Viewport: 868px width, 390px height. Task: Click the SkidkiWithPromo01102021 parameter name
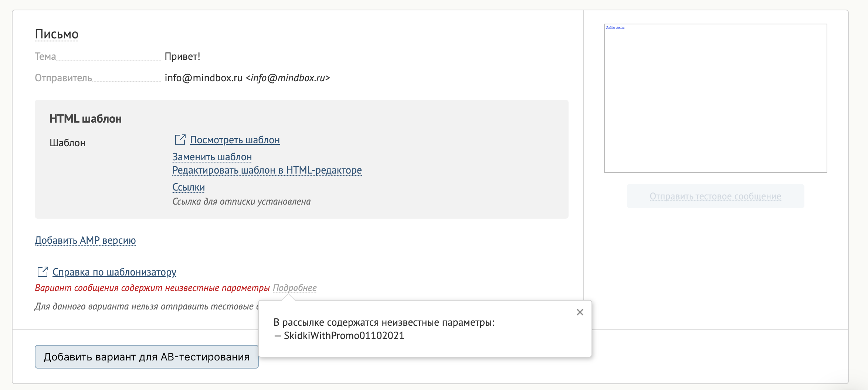[344, 336]
